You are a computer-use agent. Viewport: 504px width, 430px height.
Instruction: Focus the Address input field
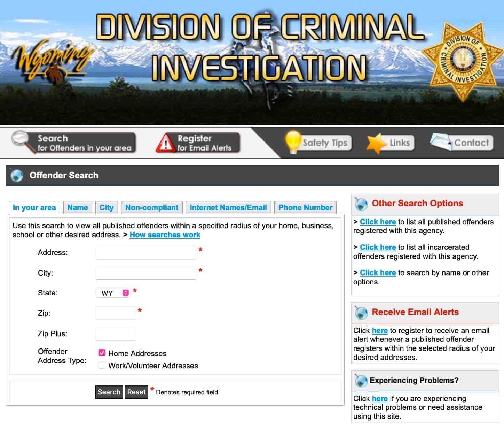coord(145,252)
